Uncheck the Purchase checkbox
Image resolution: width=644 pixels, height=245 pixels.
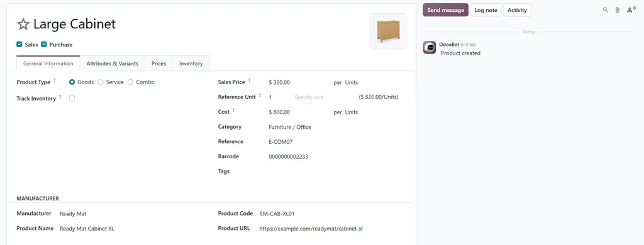coord(44,45)
